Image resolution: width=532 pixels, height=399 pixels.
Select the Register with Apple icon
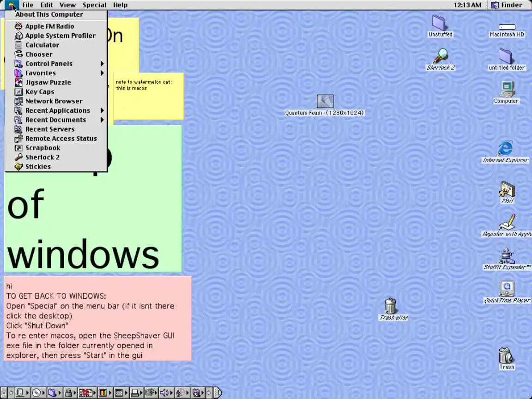[x=507, y=225]
